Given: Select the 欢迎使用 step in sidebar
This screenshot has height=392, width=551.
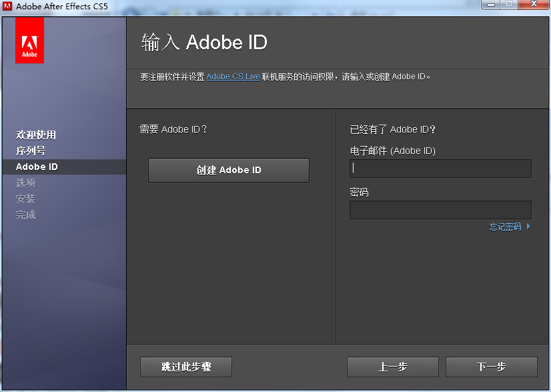Looking at the screenshot, I should 32,135.
